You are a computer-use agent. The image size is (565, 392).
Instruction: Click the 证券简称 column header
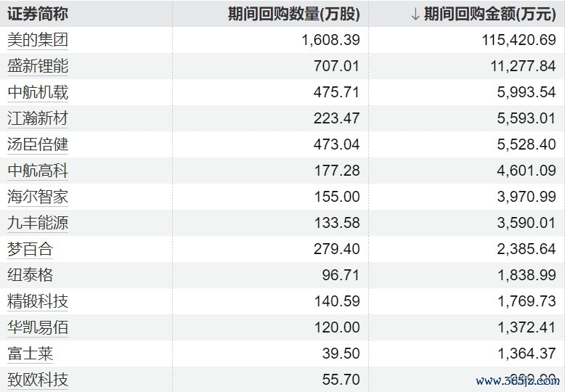click(38, 14)
